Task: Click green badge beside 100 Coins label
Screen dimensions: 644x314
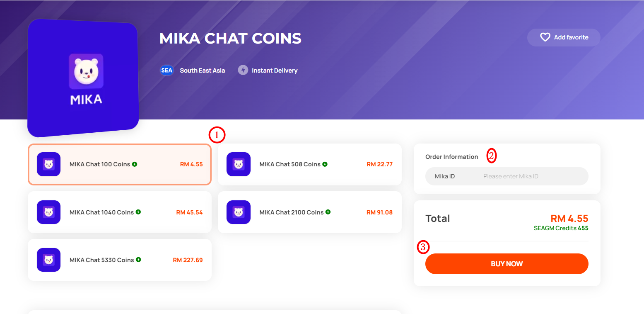Action: pos(135,164)
